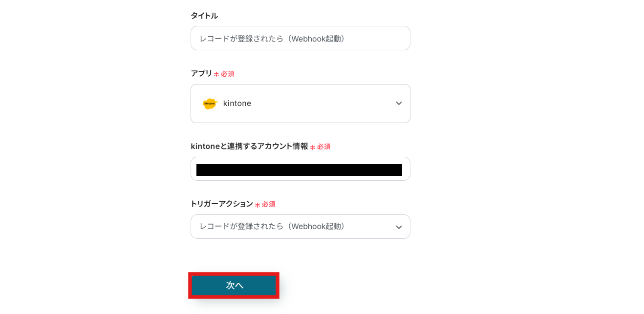Screen dimensions: 644x314
Task: Click the アプリ field label
Action: (201, 73)
